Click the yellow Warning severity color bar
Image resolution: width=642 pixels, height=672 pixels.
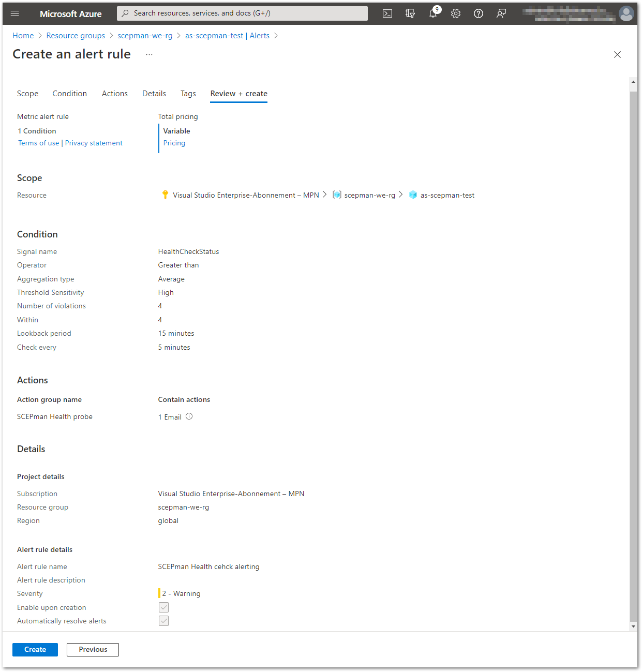159,593
